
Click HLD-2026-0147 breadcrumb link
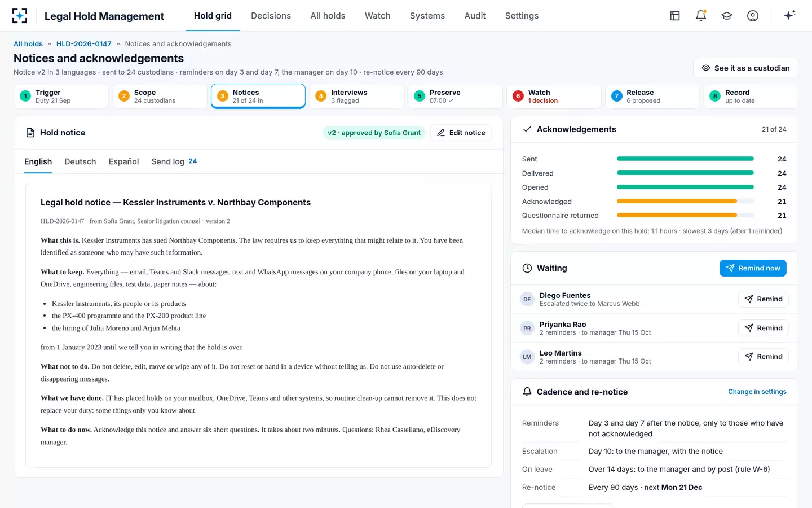coord(83,44)
